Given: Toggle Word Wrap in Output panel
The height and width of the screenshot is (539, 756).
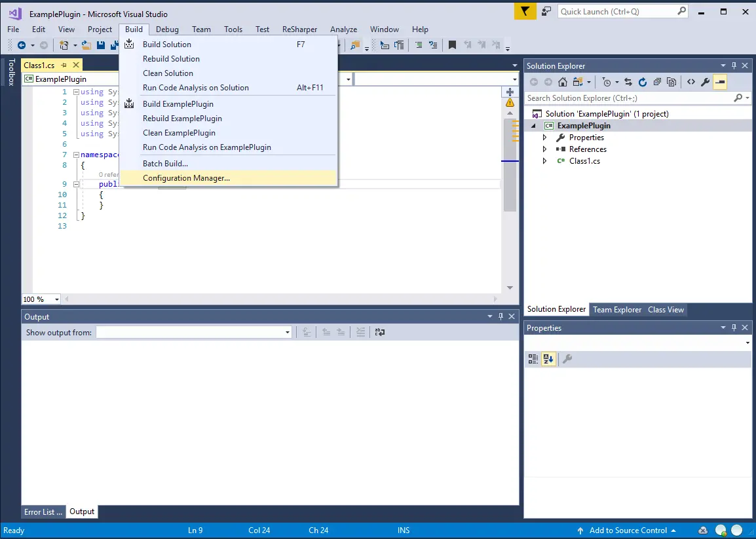Looking at the screenshot, I should pos(380,331).
